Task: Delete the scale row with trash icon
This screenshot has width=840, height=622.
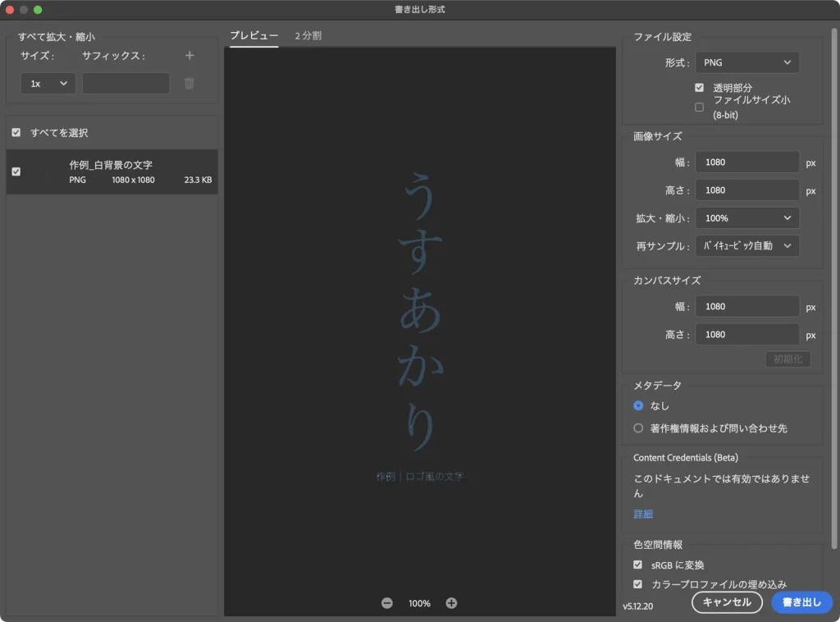Action: click(x=189, y=83)
